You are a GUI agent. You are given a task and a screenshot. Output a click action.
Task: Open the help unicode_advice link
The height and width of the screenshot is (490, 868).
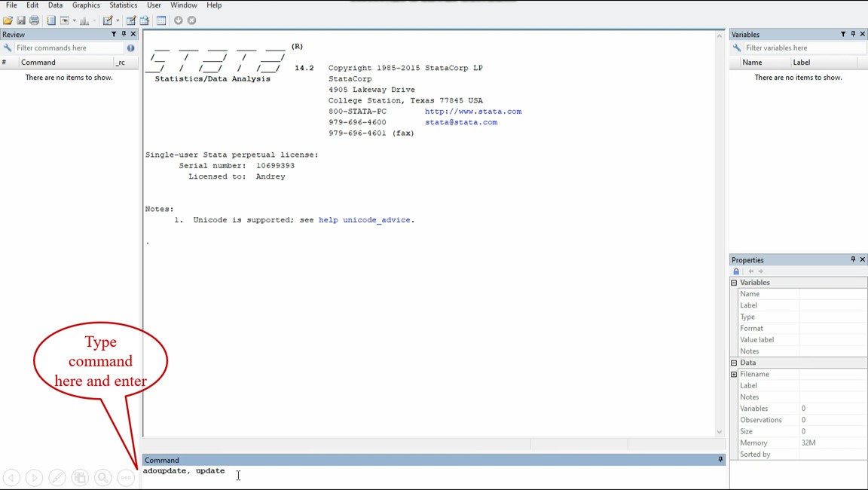tap(365, 220)
